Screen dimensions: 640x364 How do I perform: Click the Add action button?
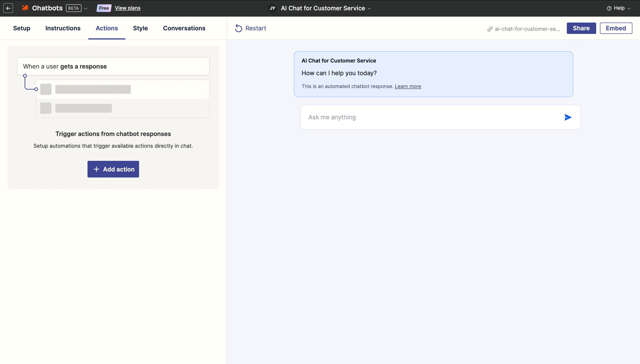pyautogui.click(x=113, y=169)
